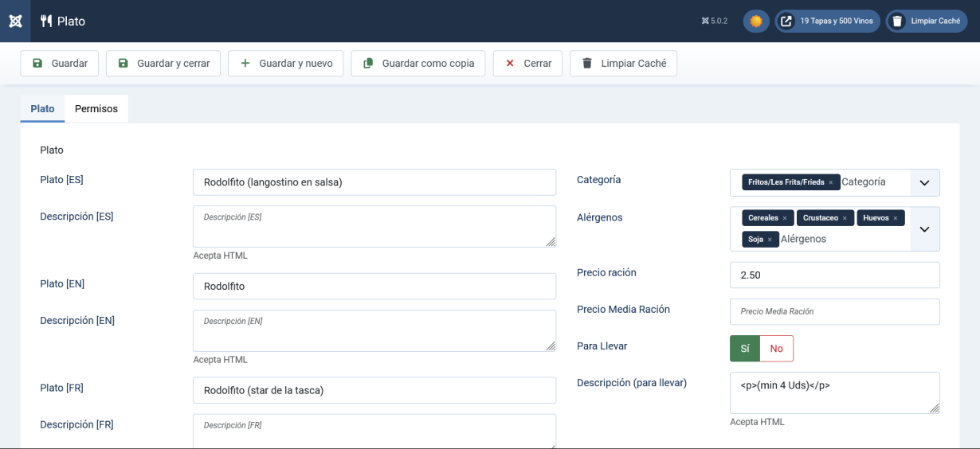Image resolution: width=980 pixels, height=449 pixels.
Task: Click the Plato [FR] name field
Action: [x=374, y=391]
